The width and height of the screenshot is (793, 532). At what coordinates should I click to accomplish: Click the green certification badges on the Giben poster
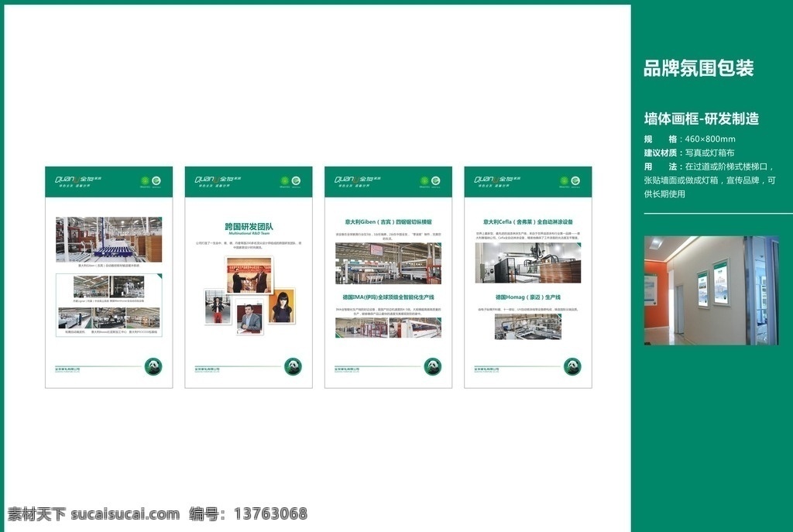(x=430, y=181)
